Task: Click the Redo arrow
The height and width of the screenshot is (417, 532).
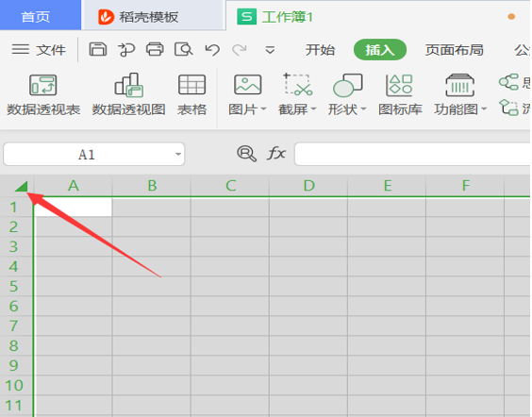Action: pos(240,50)
